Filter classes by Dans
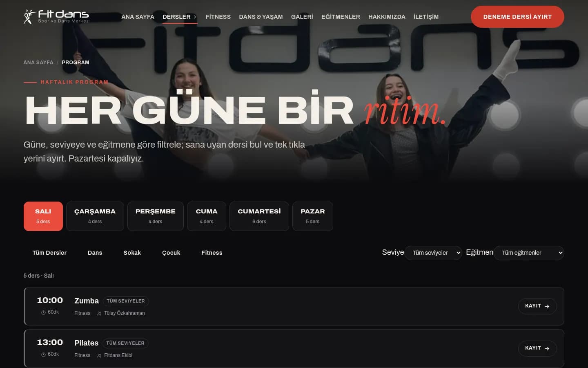Image resolution: width=588 pixels, height=368 pixels. [x=95, y=253]
